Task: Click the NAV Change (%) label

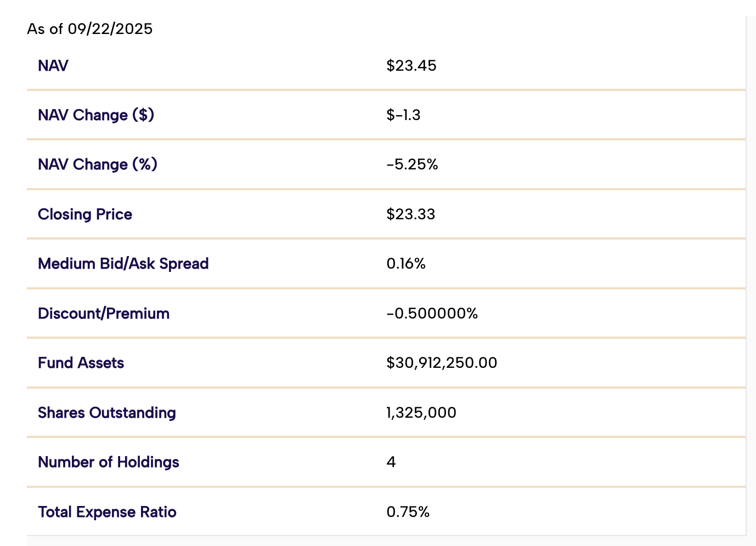Action: point(98,164)
